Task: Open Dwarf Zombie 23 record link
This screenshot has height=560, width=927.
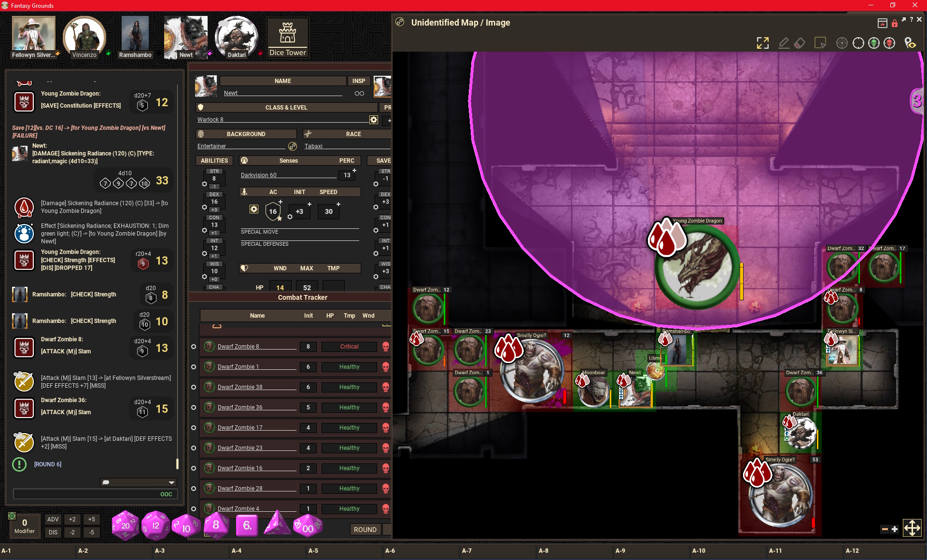Action: [x=209, y=448]
